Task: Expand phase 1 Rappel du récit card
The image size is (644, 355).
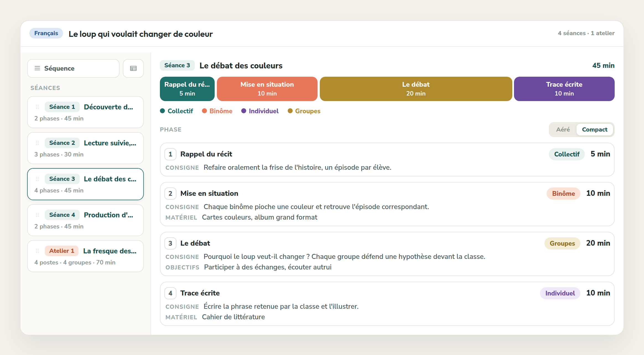Action: (387, 160)
